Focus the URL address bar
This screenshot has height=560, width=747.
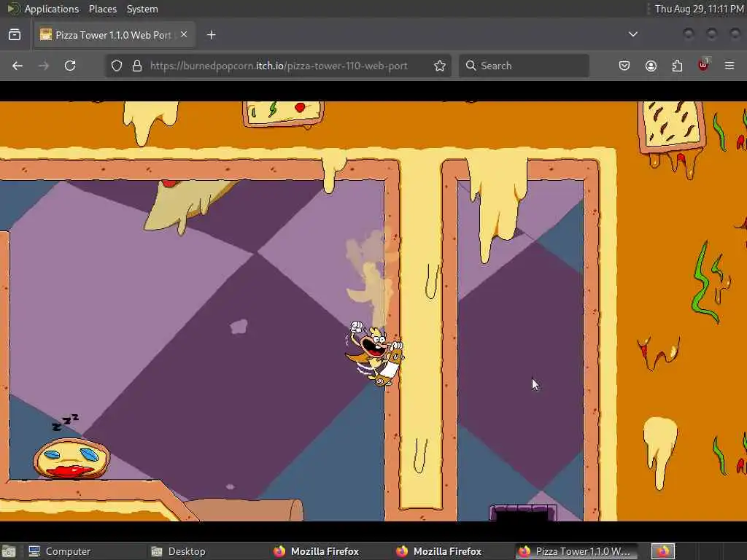[x=279, y=66]
